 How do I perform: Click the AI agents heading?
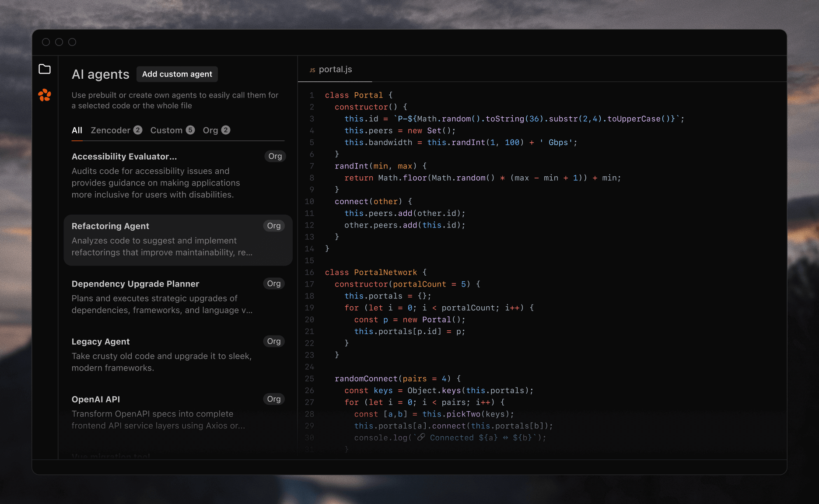point(101,74)
